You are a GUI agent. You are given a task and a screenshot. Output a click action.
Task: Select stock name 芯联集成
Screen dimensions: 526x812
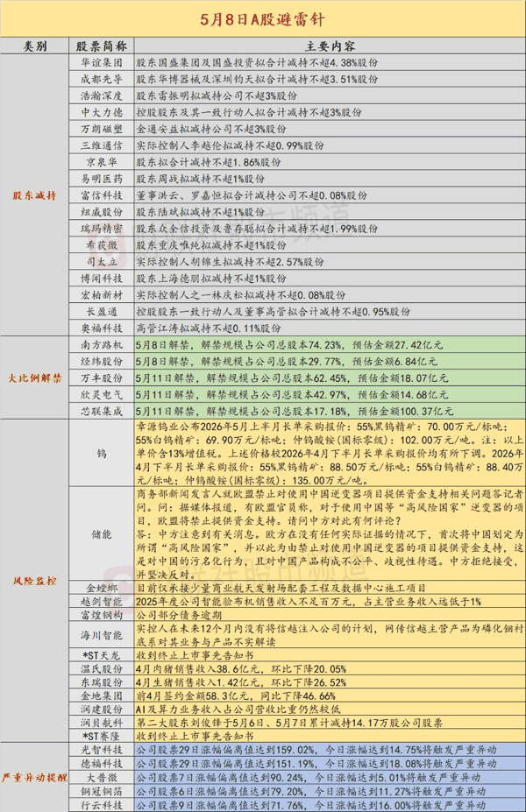pyautogui.click(x=102, y=411)
